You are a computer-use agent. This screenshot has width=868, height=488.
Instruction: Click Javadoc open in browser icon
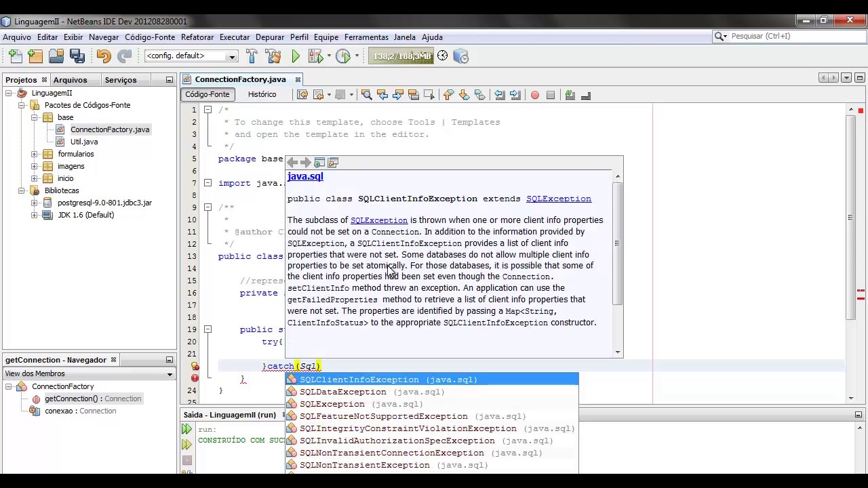(x=319, y=163)
